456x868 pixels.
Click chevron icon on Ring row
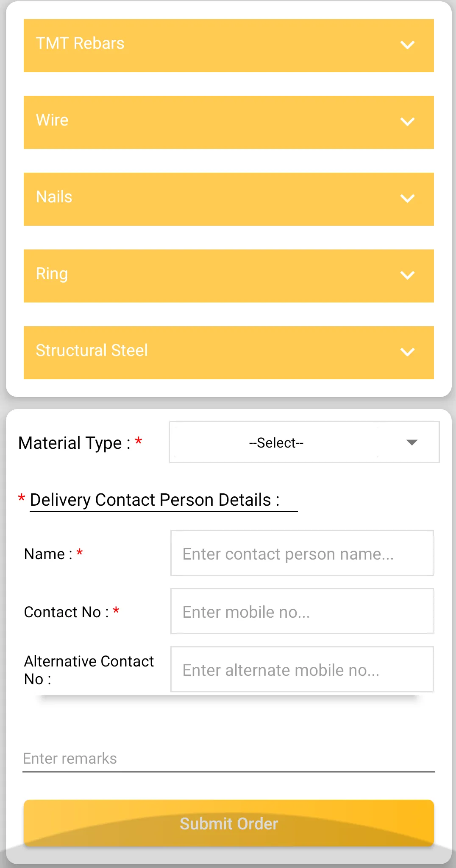pos(407,275)
